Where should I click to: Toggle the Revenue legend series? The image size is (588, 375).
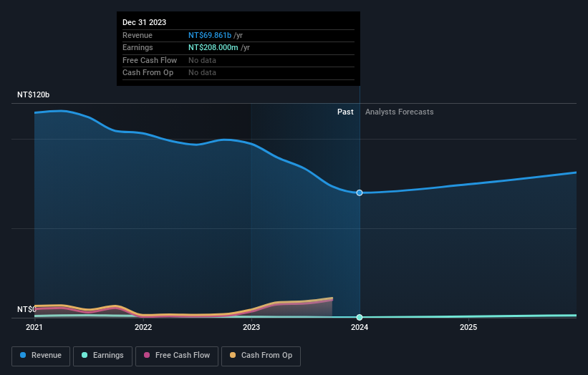(41, 356)
